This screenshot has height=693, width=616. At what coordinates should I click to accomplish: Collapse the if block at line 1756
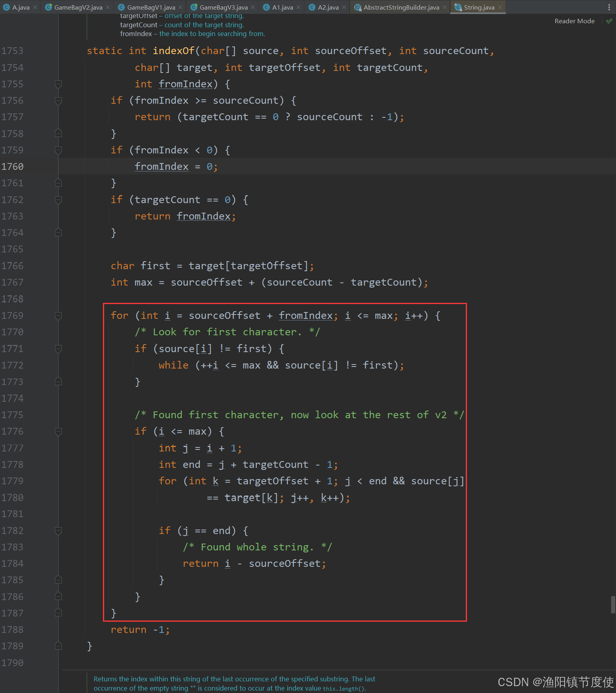(58, 101)
